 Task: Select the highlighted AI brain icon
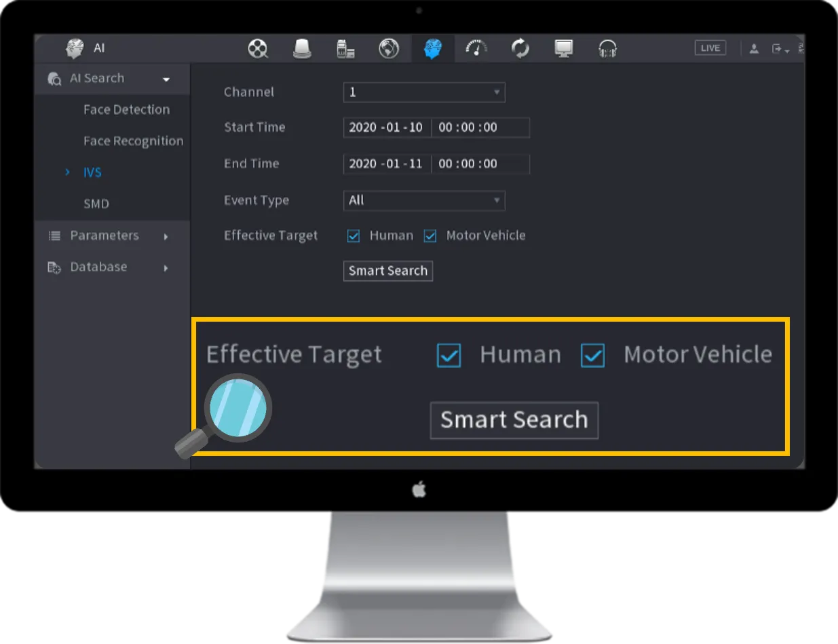[433, 49]
